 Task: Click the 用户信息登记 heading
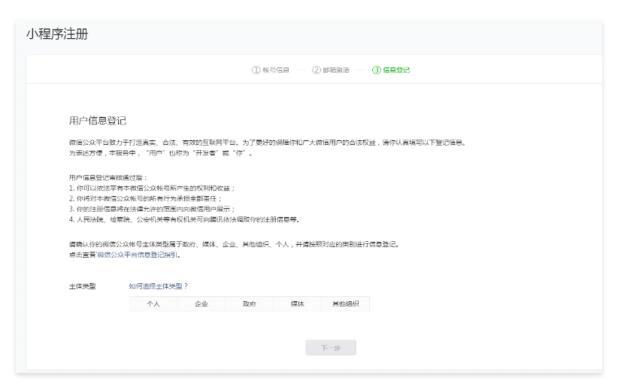click(98, 121)
